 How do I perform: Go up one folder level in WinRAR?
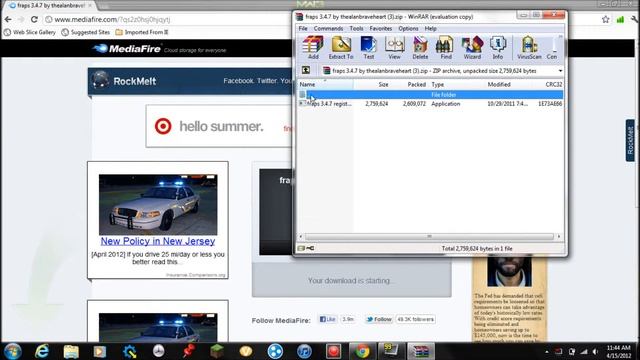pyautogui.click(x=306, y=70)
